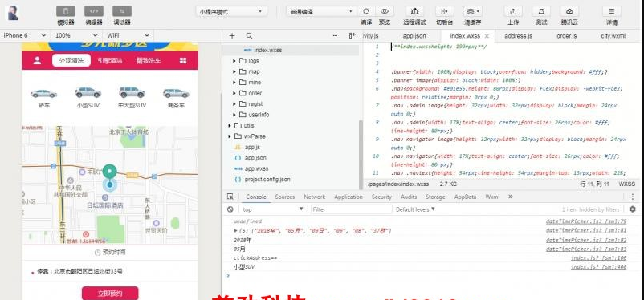
Task: Open file tree more options (...)
Action: tap(335, 36)
